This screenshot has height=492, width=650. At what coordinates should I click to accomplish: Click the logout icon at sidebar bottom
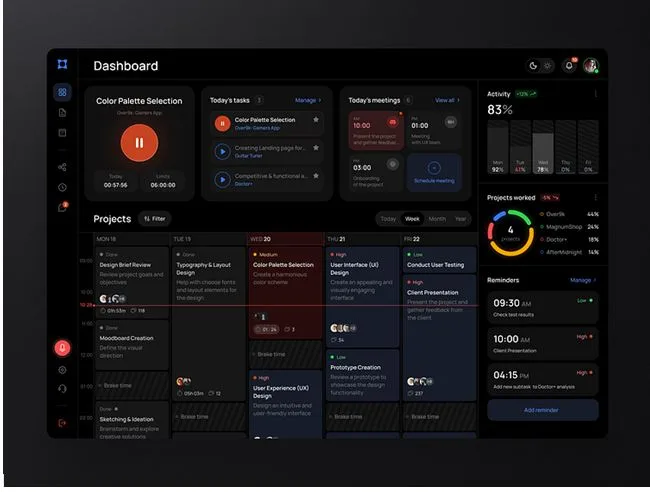pyautogui.click(x=62, y=423)
